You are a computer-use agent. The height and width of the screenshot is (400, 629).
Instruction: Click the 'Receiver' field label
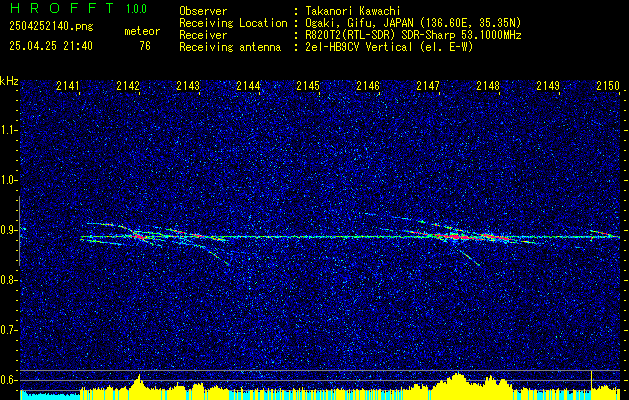[203, 35]
